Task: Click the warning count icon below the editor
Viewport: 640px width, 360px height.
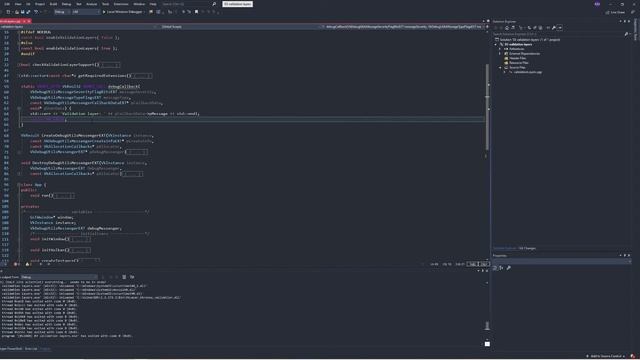Action: (28, 264)
